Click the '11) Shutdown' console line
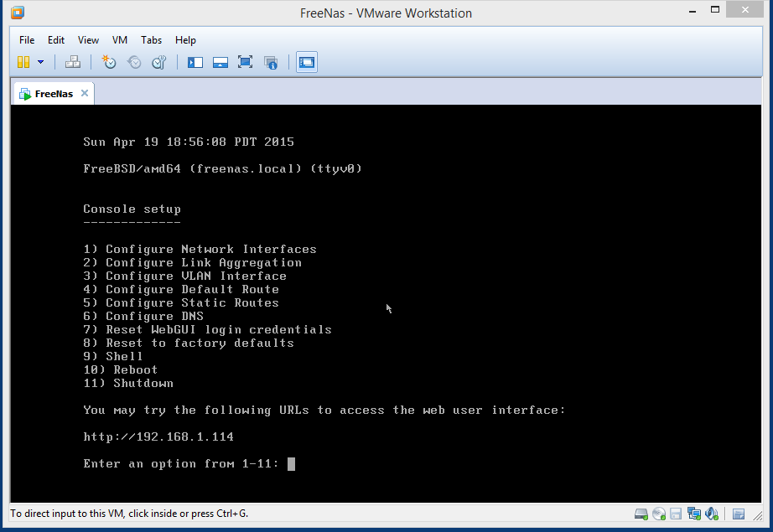The width and height of the screenshot is (773, 532). coord(128,383)
